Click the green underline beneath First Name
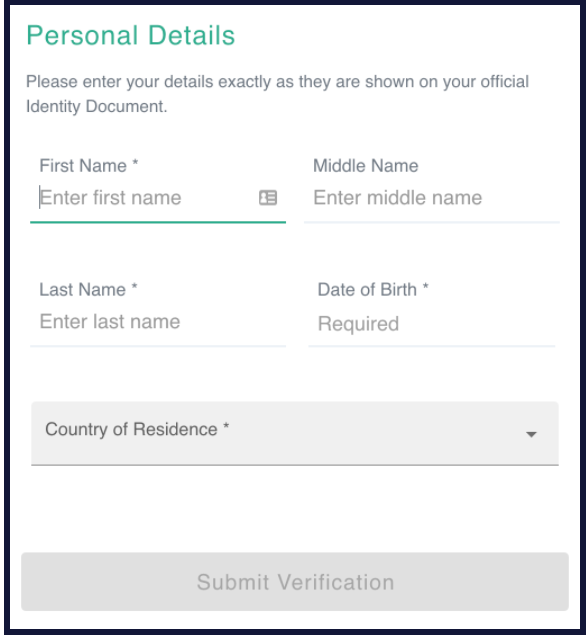 [x=158, y=222]
